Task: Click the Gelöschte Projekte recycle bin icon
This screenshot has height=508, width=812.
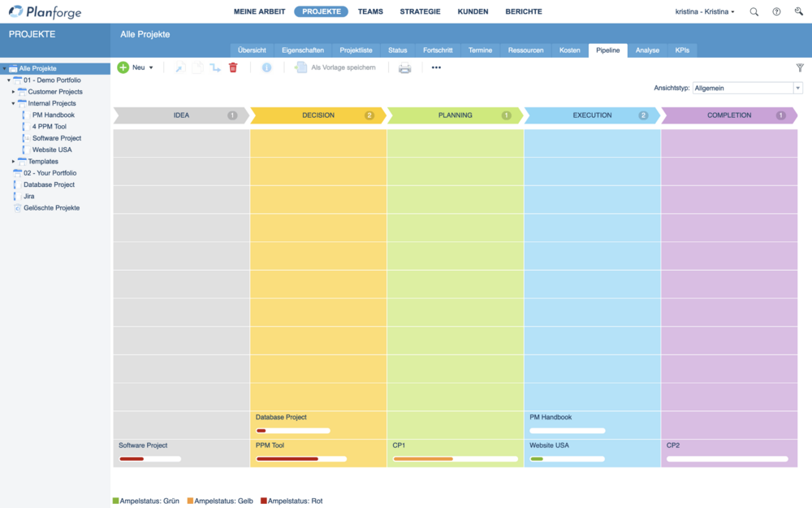Action: 17,208
